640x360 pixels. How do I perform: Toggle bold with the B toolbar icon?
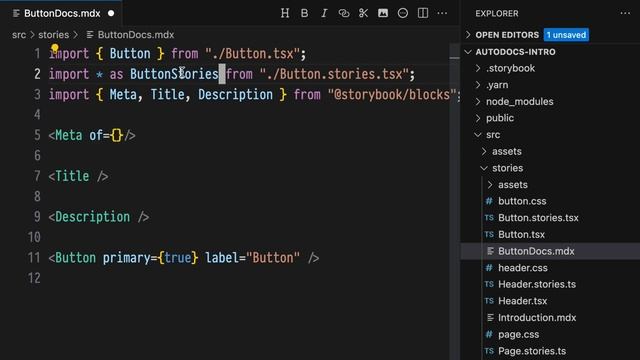[304, 13]
